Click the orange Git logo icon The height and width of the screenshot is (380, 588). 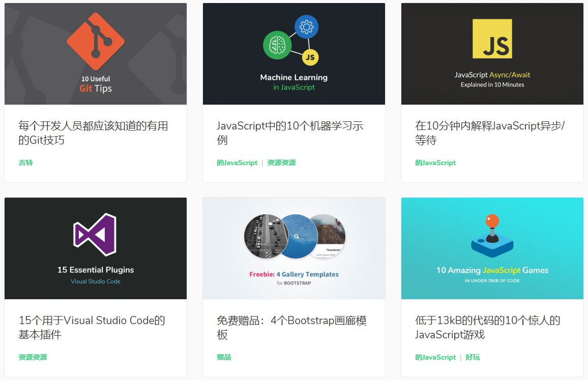[96, 42]
